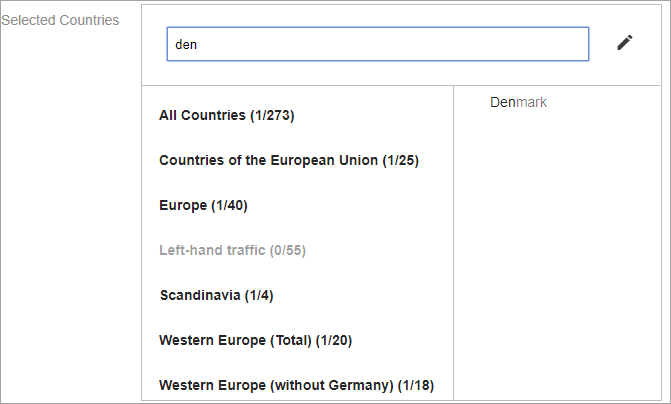Click the (1/20) Western Europe Total count
The width and height of the screenshot is (671, 404).
tap(334, 340)
